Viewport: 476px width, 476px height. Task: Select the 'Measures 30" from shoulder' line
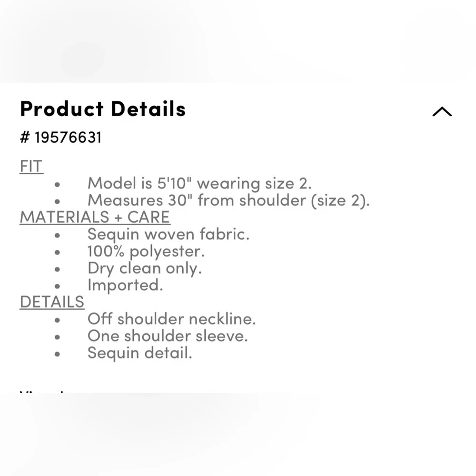coord(228,200)
